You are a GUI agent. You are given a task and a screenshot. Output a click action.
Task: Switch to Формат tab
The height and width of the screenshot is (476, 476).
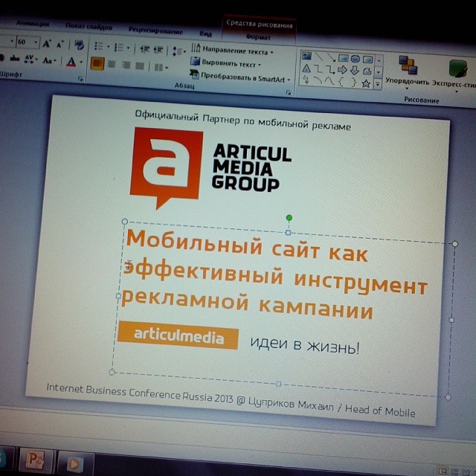coord(258,37)
